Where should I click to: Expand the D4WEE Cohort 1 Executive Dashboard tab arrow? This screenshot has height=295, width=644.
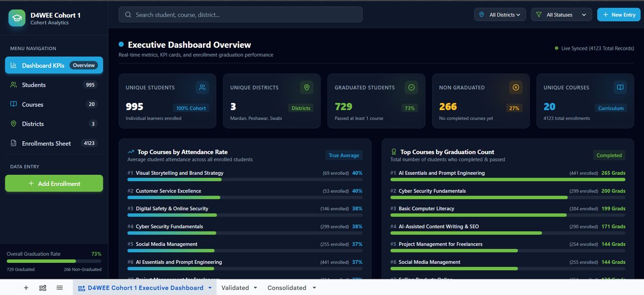209,288
